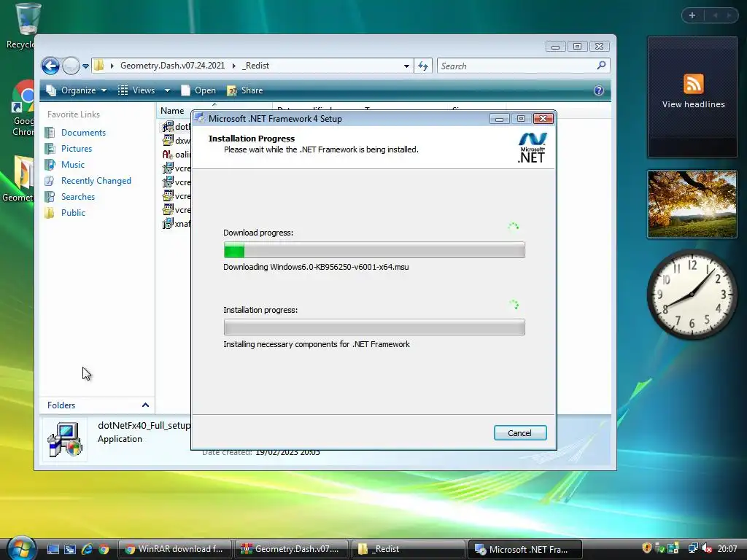
Task: Click the dotNetFx40_Full_setup preview icon in details pane
Action: tap(65, 440)
